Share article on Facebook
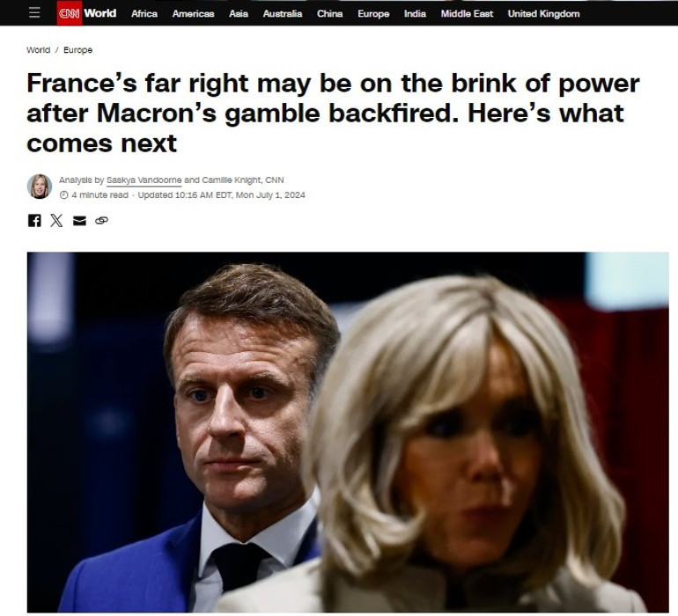 tap(34, 221)
